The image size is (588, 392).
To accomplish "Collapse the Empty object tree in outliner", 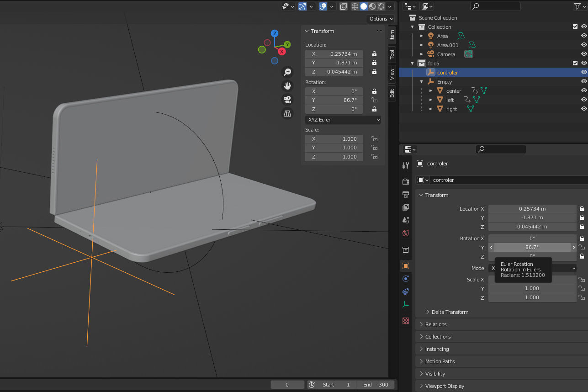I will [x=422, y=82].
